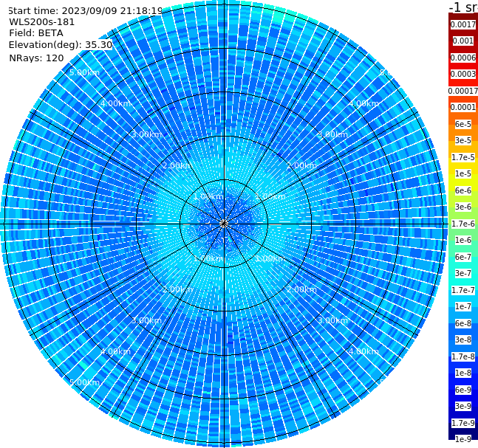Click the lower-left 5.00km range label
Screen dimensions: 478x448
[x=84, y=382]
